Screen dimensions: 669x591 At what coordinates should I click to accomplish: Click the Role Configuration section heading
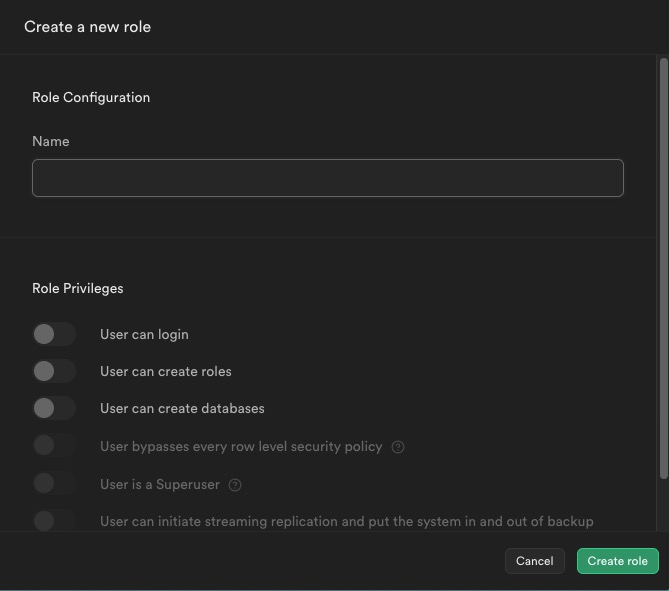[91, 97]
